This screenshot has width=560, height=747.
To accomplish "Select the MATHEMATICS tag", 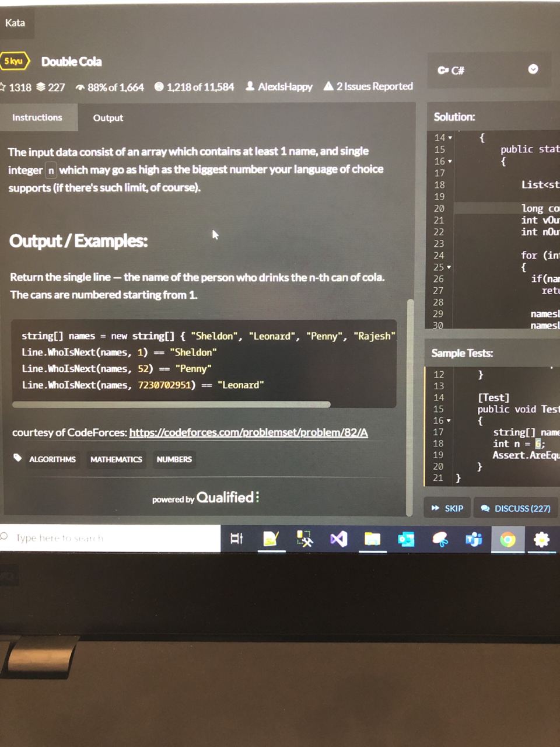I will [x=116, y=459].
